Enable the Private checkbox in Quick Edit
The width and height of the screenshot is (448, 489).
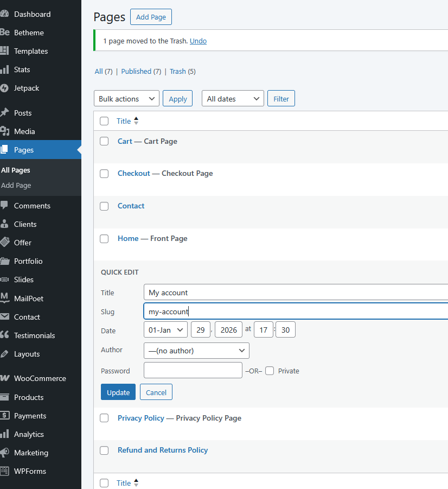270,371
